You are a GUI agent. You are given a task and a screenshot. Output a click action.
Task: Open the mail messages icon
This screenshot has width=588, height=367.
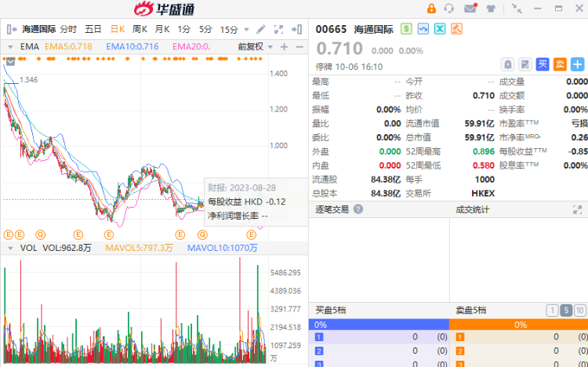coord(470,9)
